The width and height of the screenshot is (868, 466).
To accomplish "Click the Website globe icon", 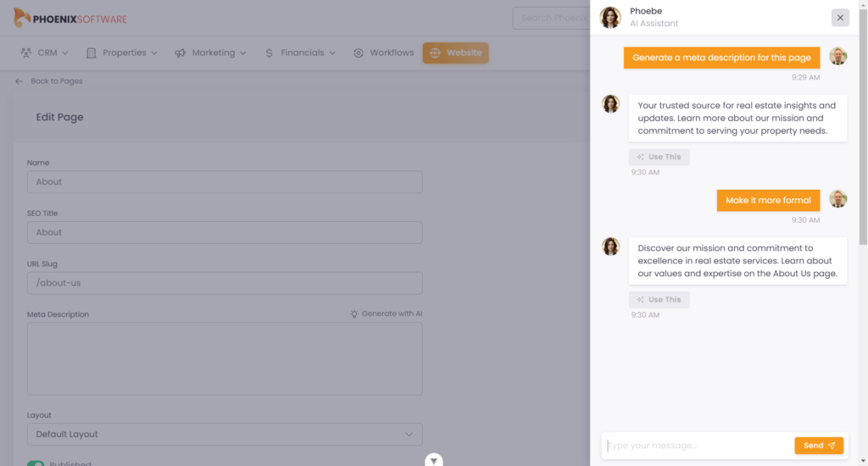I will click(x=435, y=53).
